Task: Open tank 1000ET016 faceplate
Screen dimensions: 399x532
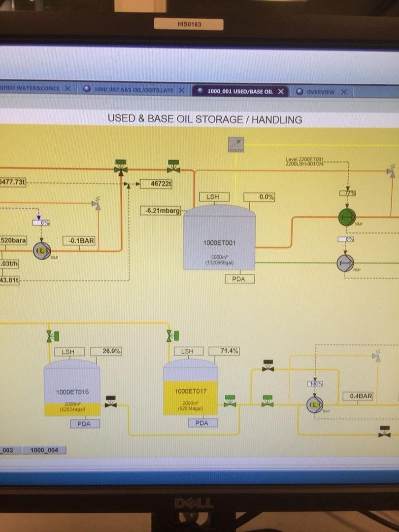Action: pyautogui.click(x=72, y=388)
